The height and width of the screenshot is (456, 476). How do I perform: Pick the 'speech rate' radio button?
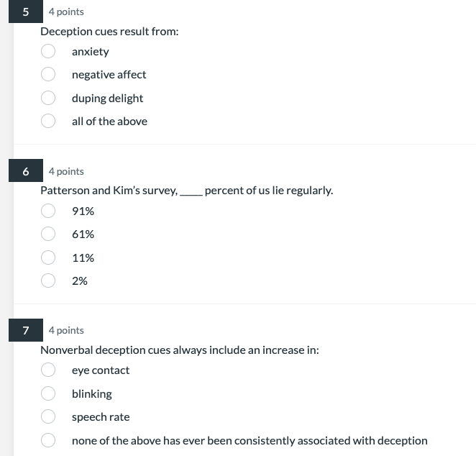48,416
